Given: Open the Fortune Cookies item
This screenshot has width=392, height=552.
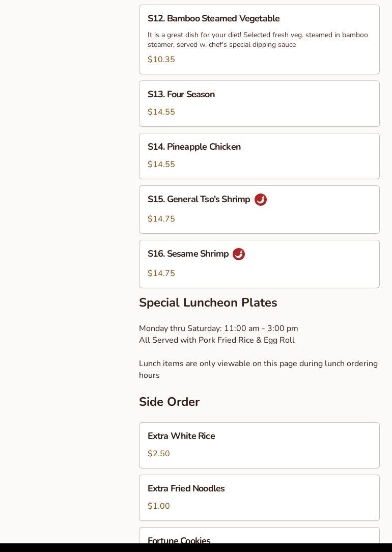Looking at the screenshot, I should (x=179, y=540).
